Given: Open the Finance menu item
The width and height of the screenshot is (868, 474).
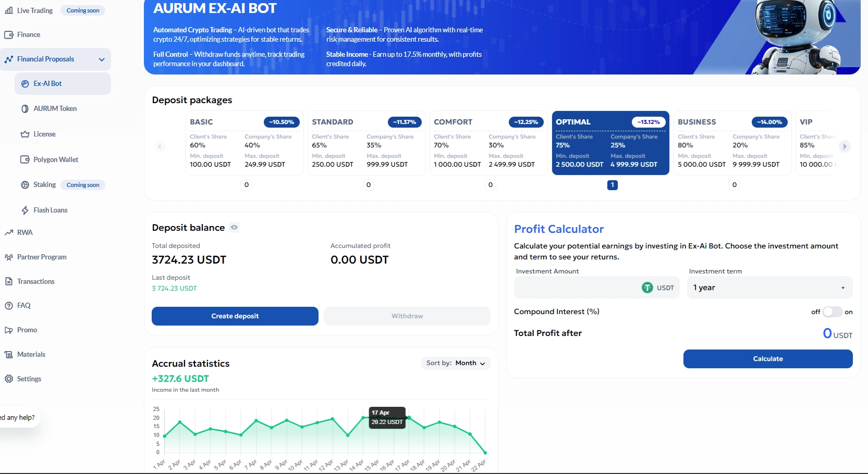Looking at the screenshot, I should 22,34.
